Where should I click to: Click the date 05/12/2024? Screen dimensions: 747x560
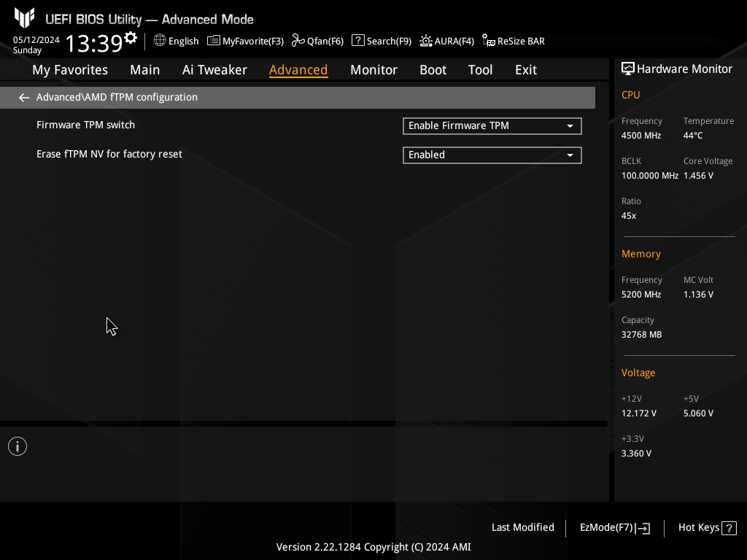pos(36,40)
